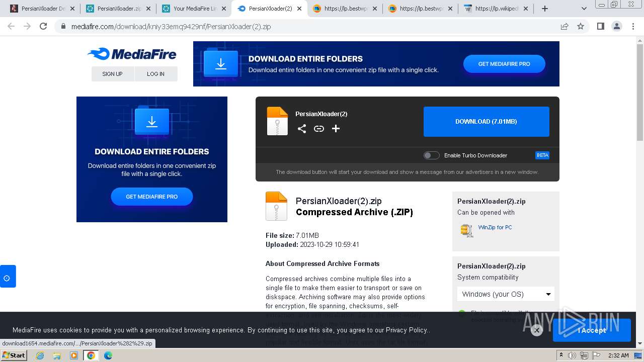Click DOWNLOAD (7.01MB) button

click(486, 121)
